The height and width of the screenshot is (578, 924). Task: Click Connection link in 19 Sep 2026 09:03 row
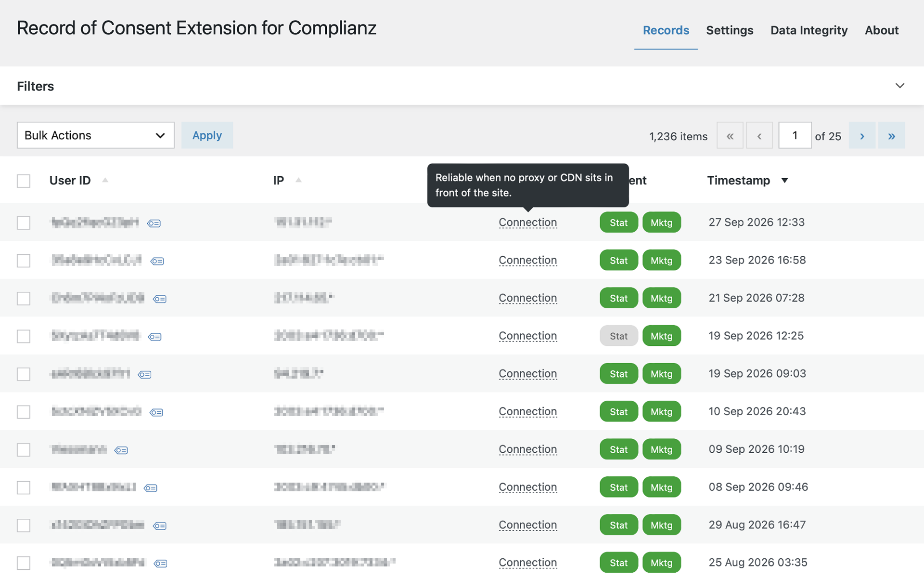coord(528,374)
